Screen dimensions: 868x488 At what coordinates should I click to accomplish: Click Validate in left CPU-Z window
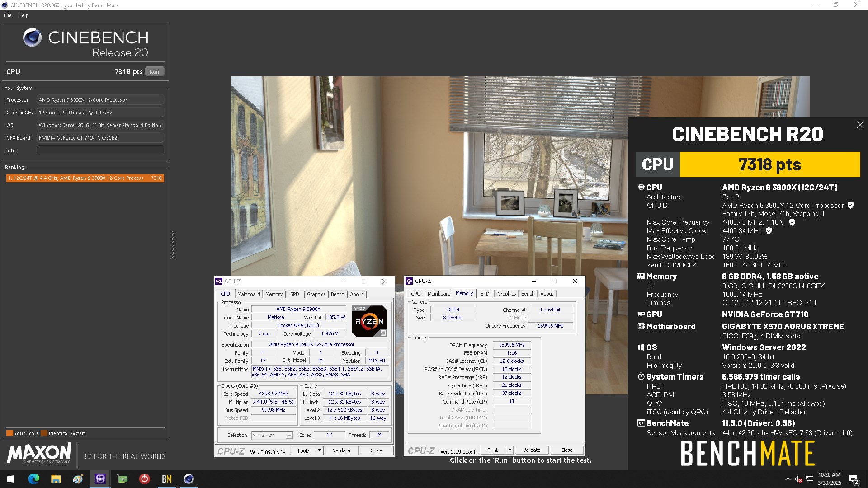341,450
